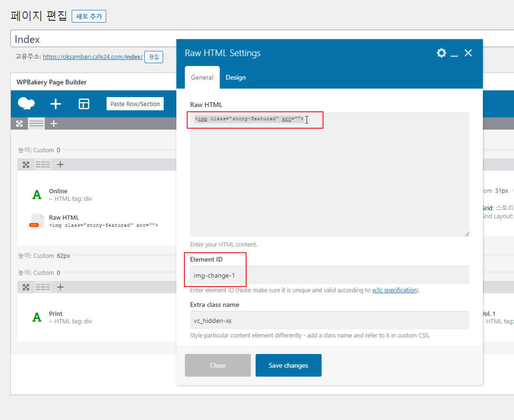Click move handle icon above Print element
Image resolution: width=514 pixels, height=420 pixels.
tap(26, 287)
